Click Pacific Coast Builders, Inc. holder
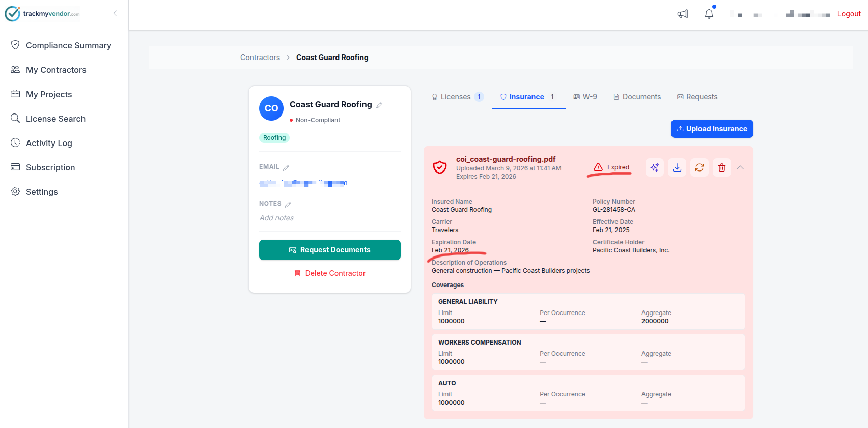The width and height of the screenshot is (868, 428). [x=631, y=250]
